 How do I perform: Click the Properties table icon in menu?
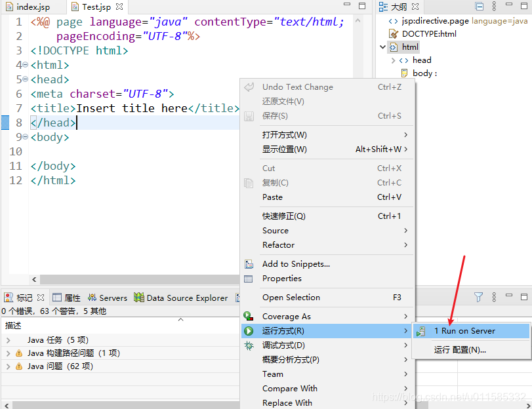click(x=249, y=279)
